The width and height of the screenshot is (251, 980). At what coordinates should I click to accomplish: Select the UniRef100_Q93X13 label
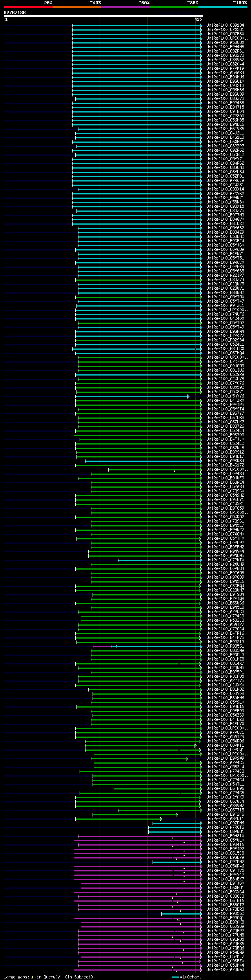(225, 86)
